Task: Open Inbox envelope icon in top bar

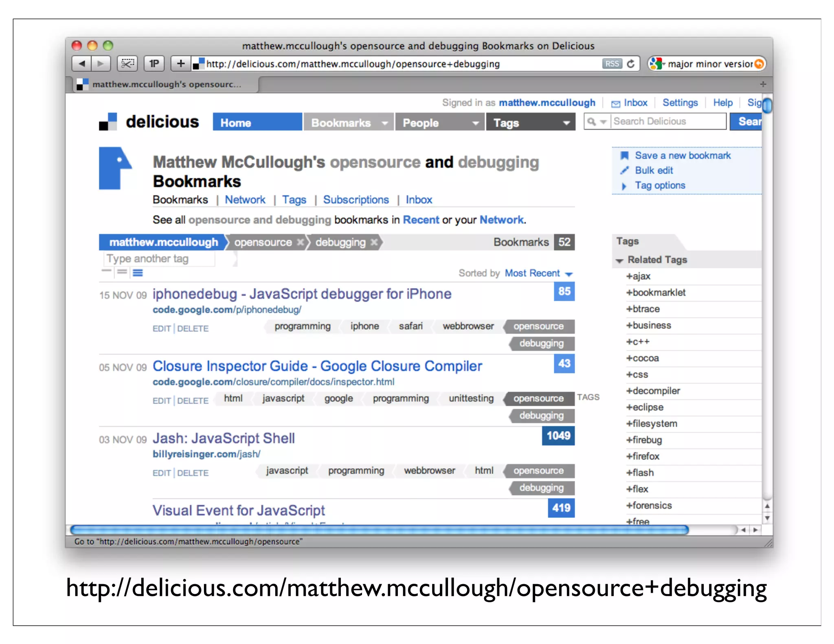Action: click(x=615, y=104)
